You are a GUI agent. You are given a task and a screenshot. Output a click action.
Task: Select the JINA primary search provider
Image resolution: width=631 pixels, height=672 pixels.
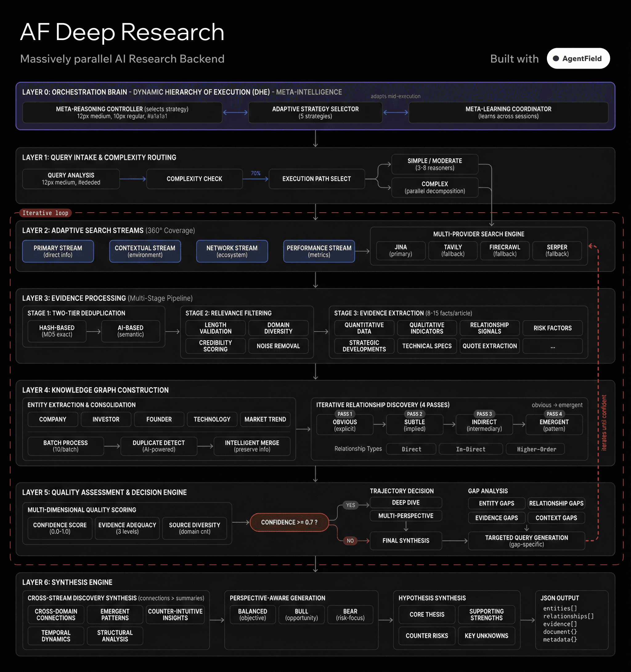pos(401,251)
